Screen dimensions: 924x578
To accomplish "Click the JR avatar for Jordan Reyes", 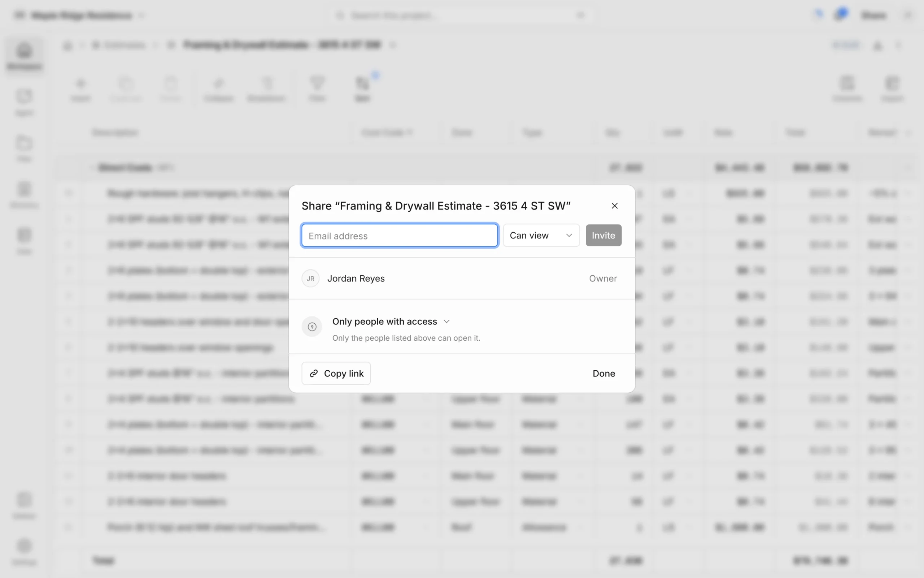I will click(310, 279).
